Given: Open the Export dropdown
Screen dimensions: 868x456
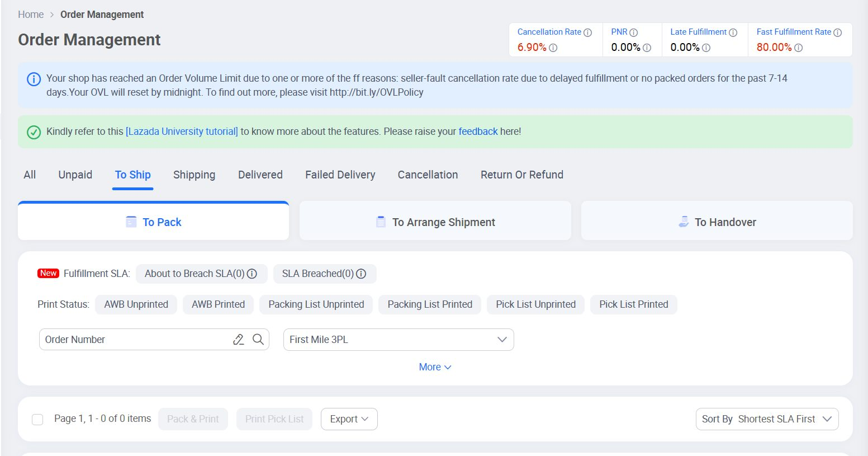Looking at the screenshot, I should 349,419.
